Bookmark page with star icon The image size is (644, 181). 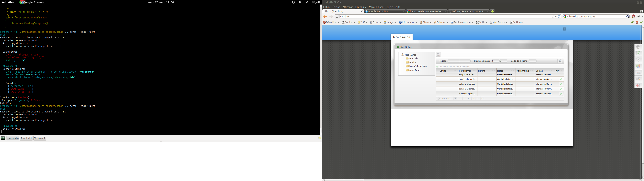tap(553, 16)
